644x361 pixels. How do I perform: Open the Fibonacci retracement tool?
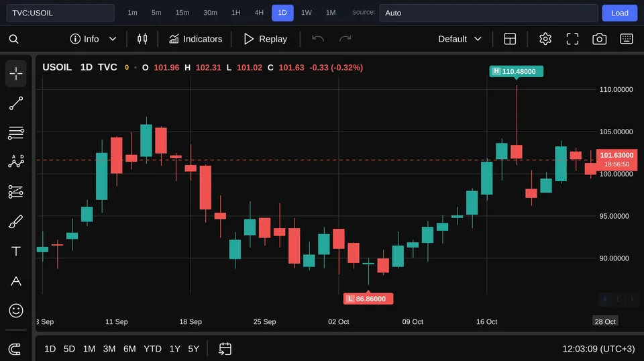[x=16, y=133]
